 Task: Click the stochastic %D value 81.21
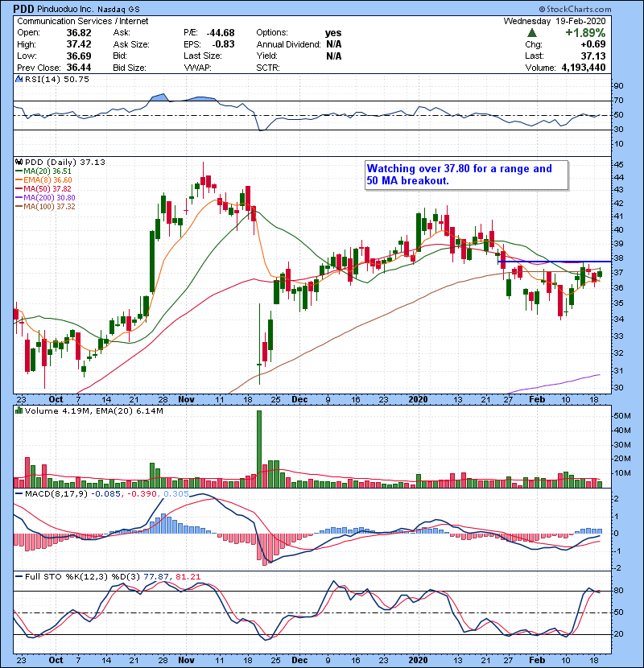click(x=188, y=577)
